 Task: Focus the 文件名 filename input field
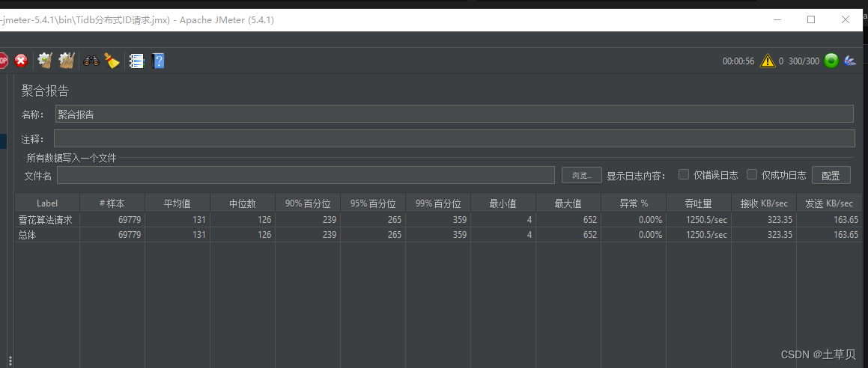(306, 175)
